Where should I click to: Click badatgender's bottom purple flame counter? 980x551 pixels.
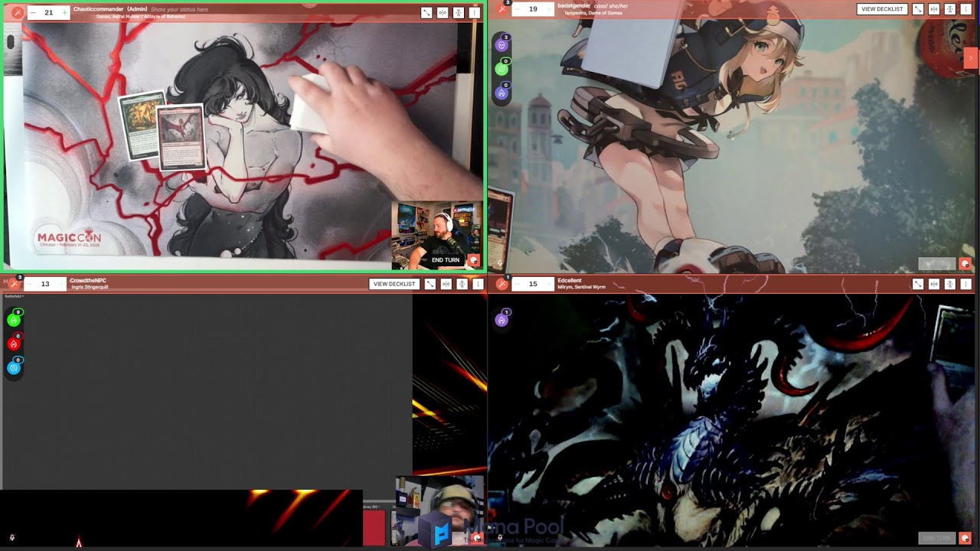pyautogui.click(x=501, y=93)
